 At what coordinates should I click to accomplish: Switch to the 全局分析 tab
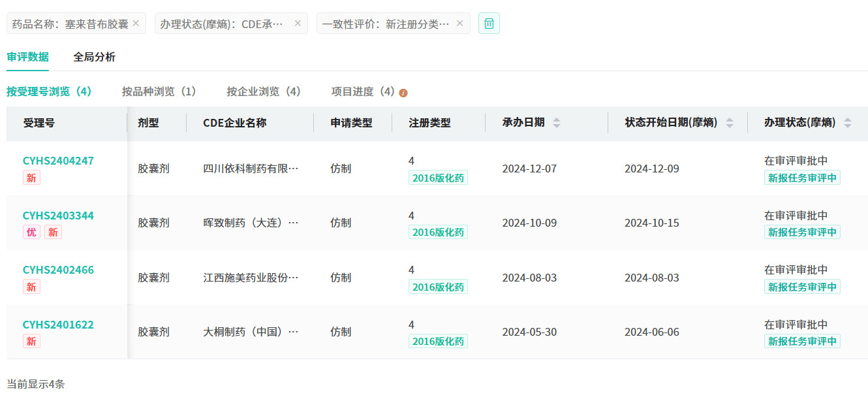pyautogui.click(x=95, y=57)
